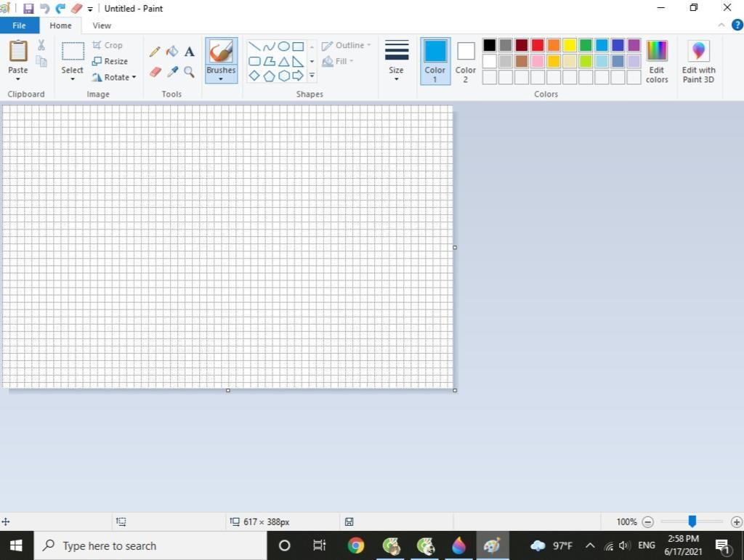Expand the Rotate dropdown
Screen dimensions: 744x560
coord(134,77)
